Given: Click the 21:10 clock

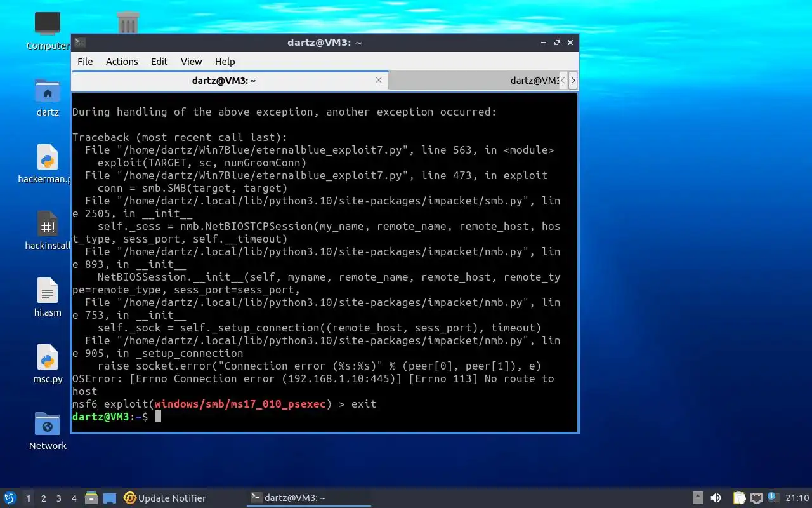Looking at the screenshot, I should pyautogui.click(x=797, y=498).
